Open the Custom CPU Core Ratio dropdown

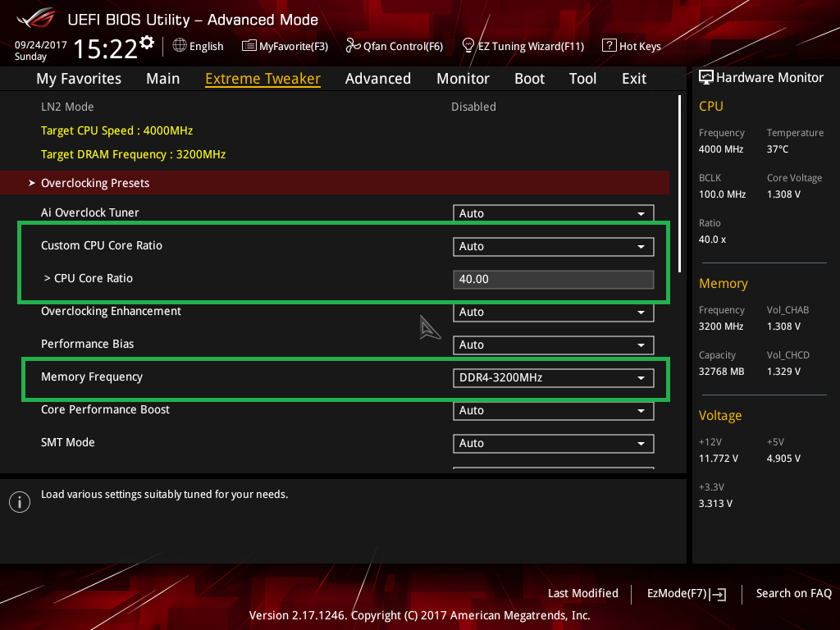(554, 246)
